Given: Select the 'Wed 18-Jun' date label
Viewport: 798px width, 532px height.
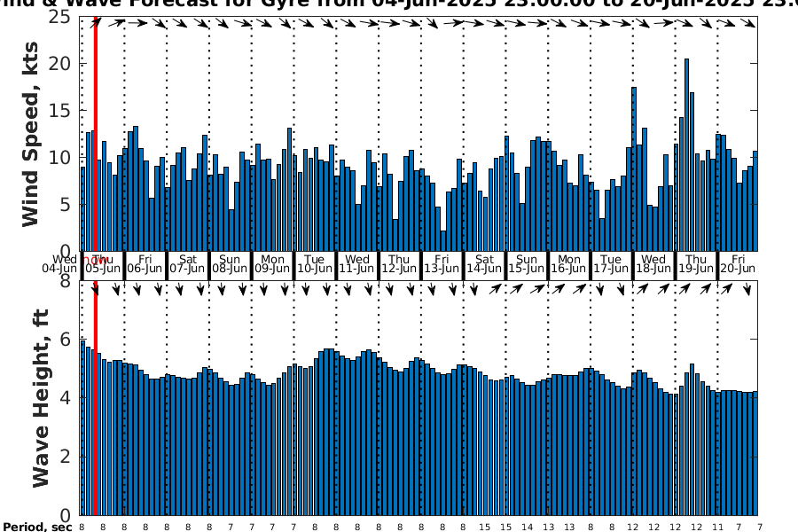Looking at the screenshot, I should click(x=653, y=263).
